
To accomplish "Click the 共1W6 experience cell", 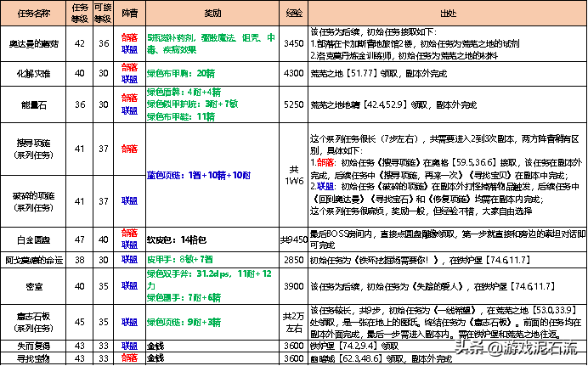I will pos(294,175).
